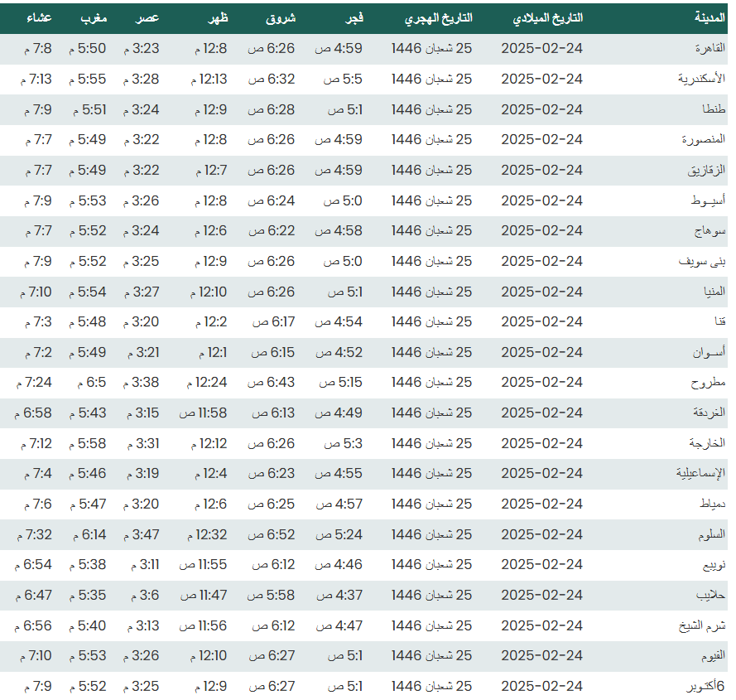Select the city name الزقازيق
The image size is (736, 700).
(706, 170)
